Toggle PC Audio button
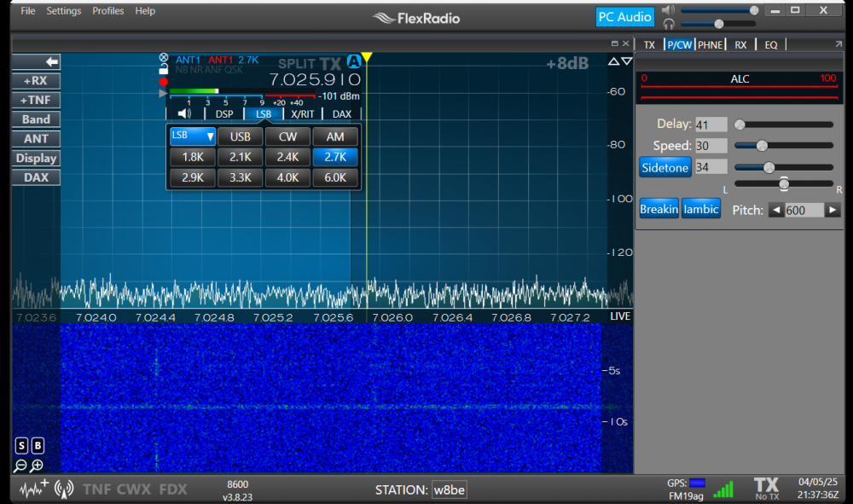853x504 pixels. (624, 17)
